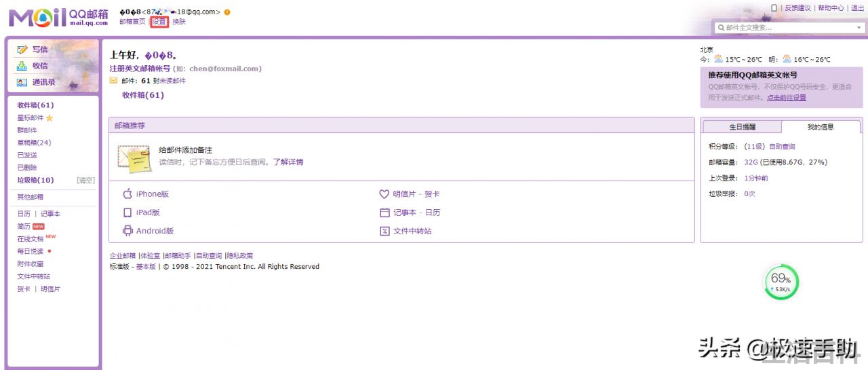Click 邮箱助手 footer link
The width and height of the screenshot is (868, 370).
[x=178, y=256]
